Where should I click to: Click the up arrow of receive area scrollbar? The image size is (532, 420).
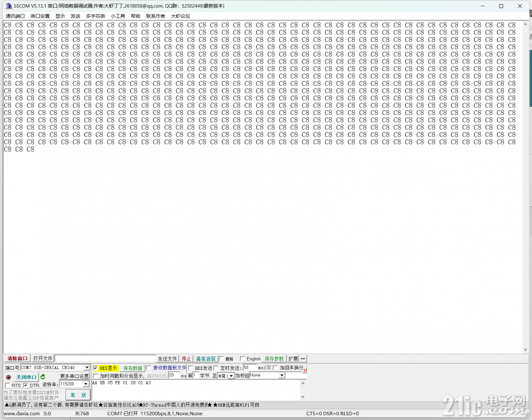(525, 24)
